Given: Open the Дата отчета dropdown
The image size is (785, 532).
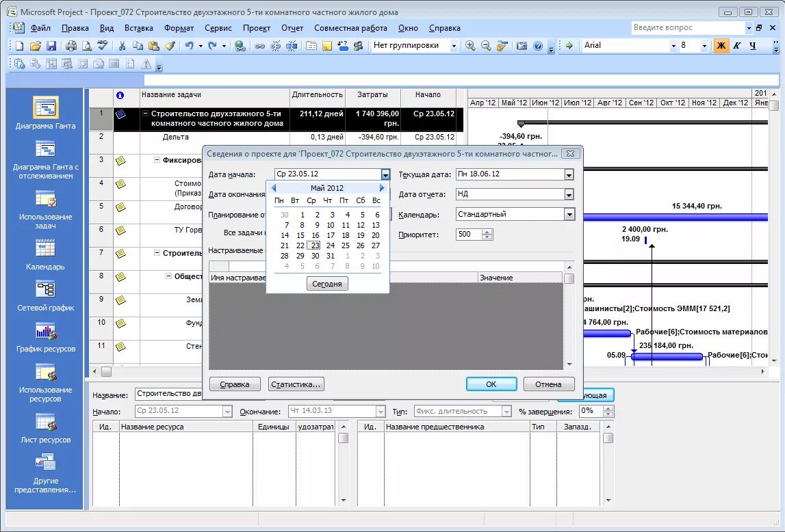Looking at the screenshot, I should click(569, 194).
